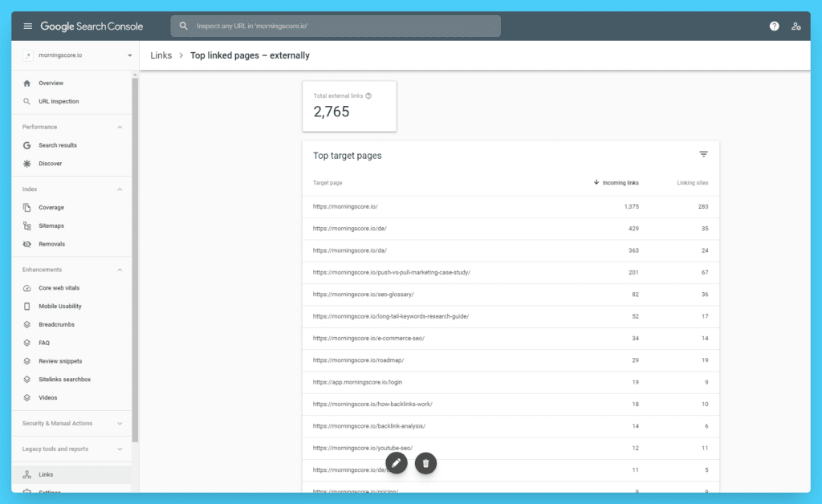Open the https://morningscore.io/ row
The width and height of the screenshot is (822, 504).
pos(511,207)
